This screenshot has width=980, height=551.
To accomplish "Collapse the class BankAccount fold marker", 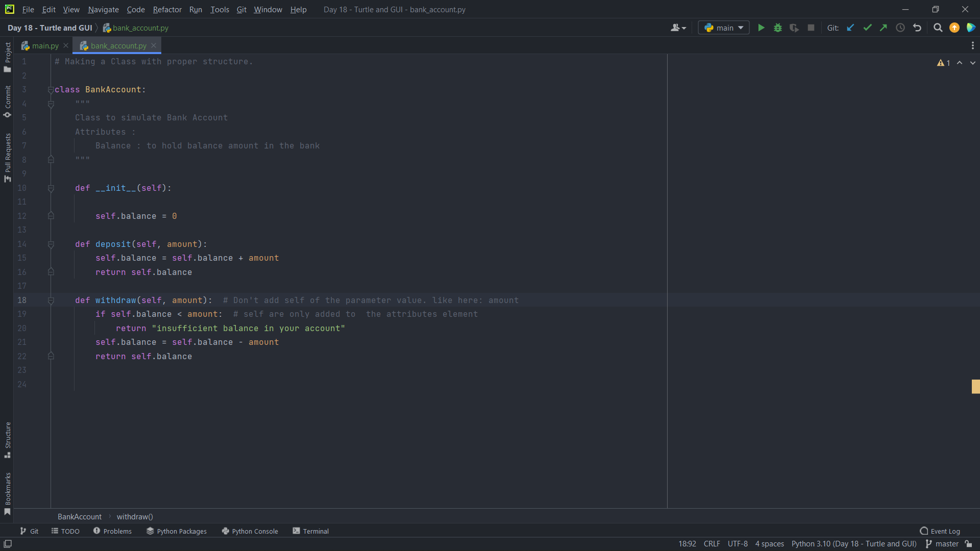I will point(51,90).
